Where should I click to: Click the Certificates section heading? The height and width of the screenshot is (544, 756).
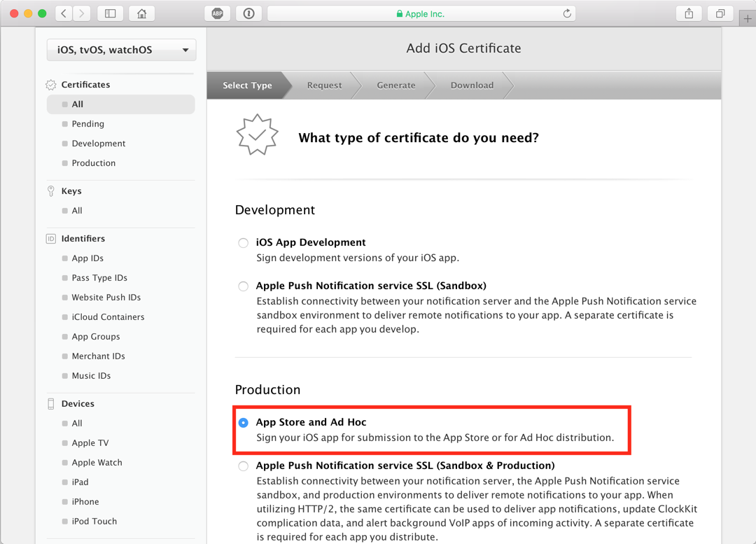pos(85,85)
